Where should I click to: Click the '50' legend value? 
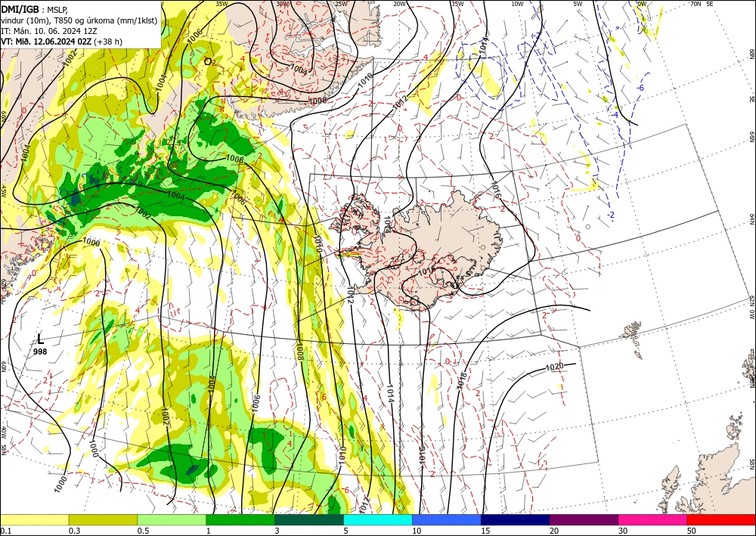click(691, 531)
